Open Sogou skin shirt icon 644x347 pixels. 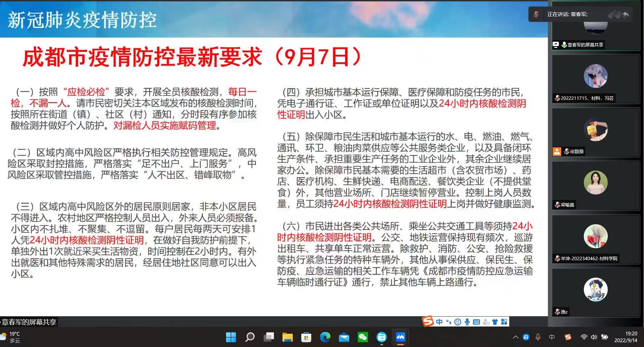pyautogui.click(x=495, y=322)
